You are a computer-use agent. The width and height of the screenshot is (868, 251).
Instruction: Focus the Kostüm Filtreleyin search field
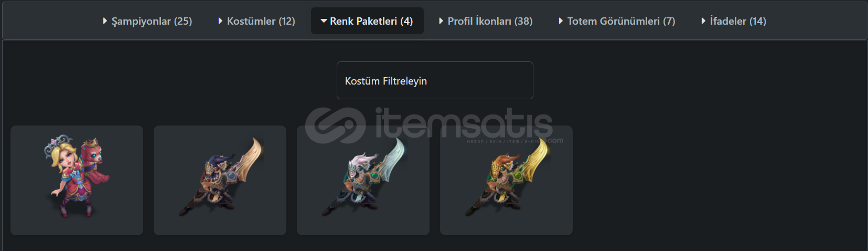435,80
